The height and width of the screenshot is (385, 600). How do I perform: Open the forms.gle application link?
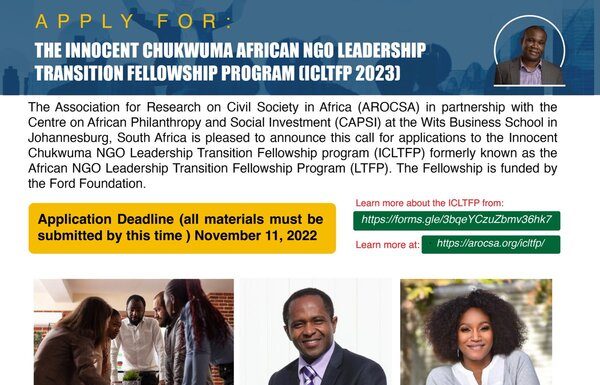click(457, 220)
